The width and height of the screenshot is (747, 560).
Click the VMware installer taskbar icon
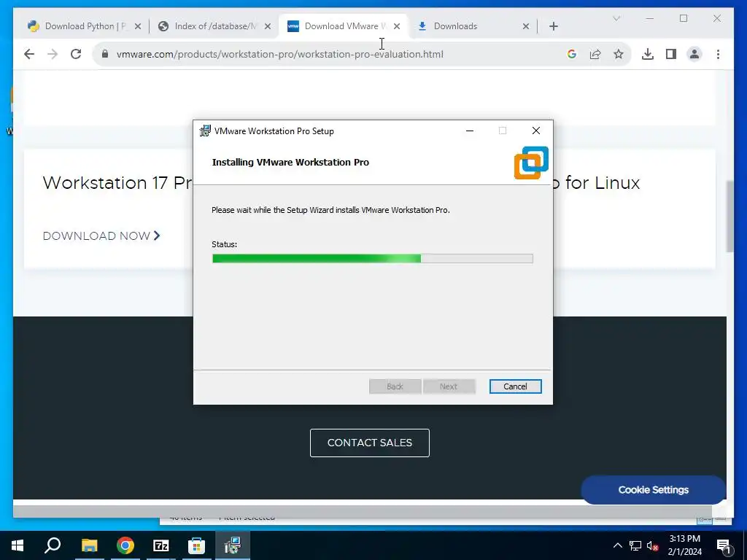[232, 545]
